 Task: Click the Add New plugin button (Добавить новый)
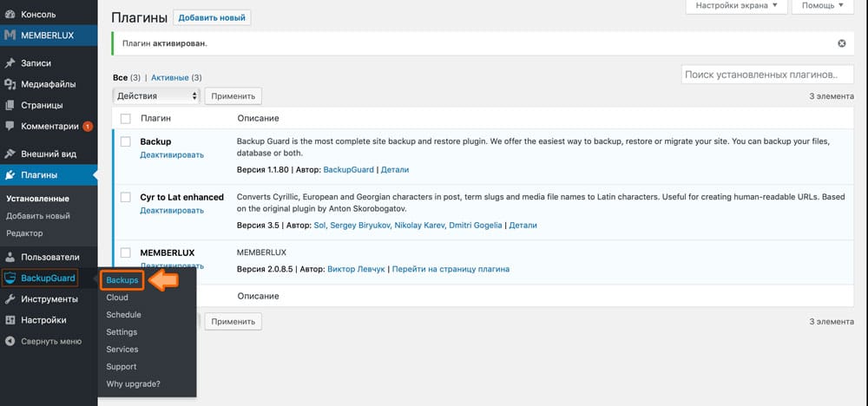[212, 17]
